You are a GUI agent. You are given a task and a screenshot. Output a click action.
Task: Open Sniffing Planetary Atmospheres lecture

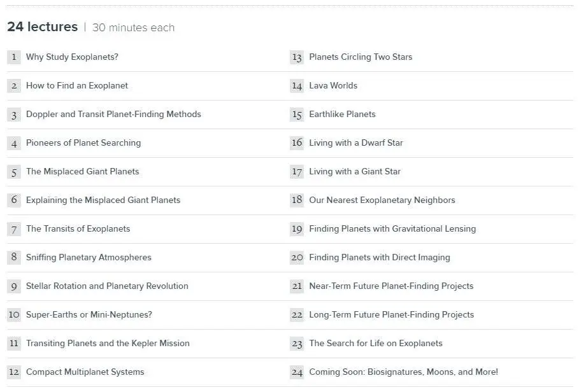(x=89, y=257)
